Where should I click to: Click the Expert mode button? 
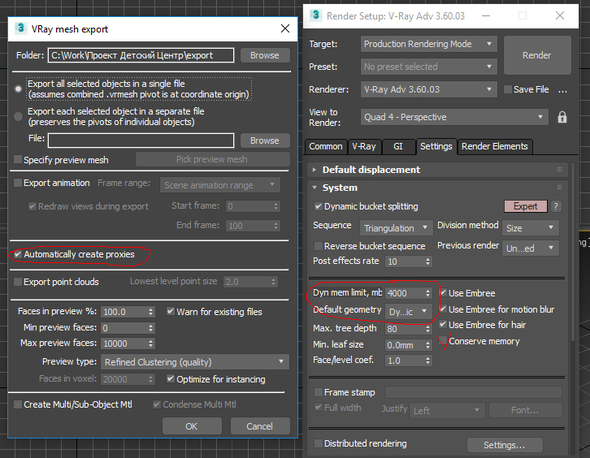526,206
